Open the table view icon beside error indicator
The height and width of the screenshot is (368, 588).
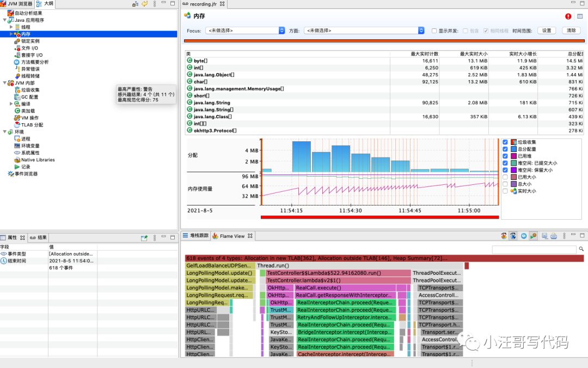coord(580,16)
